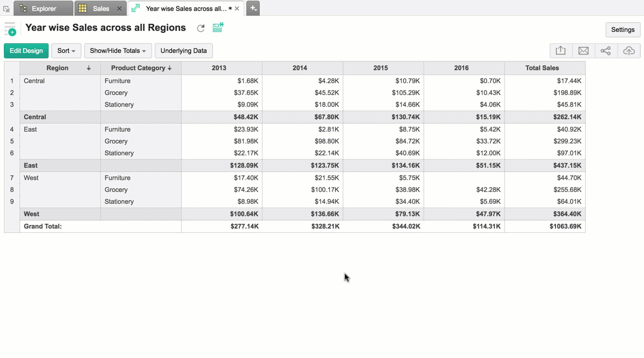Open the export icon in top-right toolbar
This screenshot has height=358, width=644.
(560, 51)
